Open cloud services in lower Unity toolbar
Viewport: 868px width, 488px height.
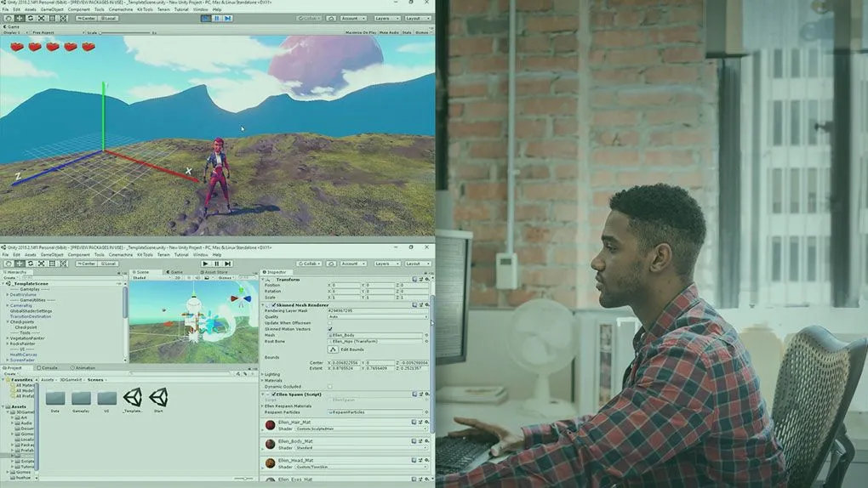(x=331, y=264)
